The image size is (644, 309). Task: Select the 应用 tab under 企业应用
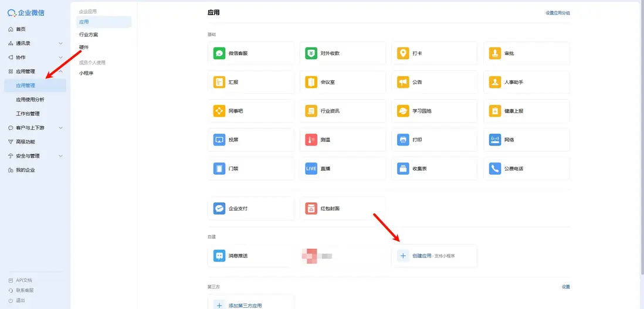click(x=103, y=22)
